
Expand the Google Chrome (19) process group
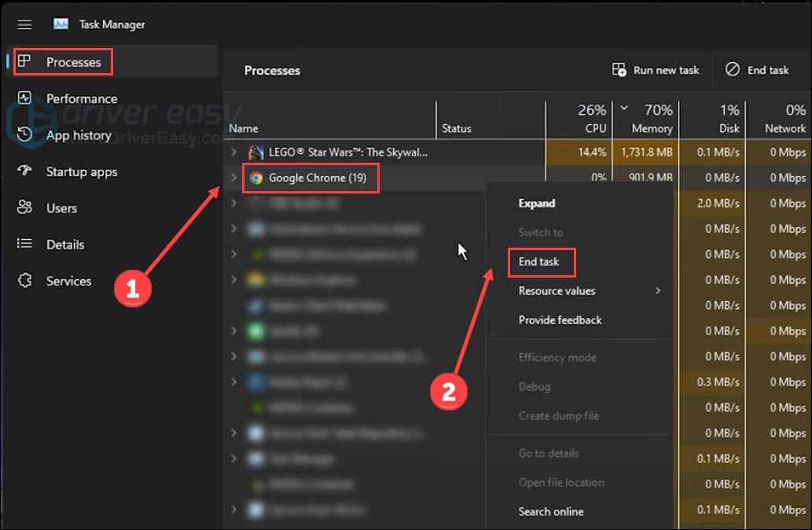pyautogui.click(x=233, y=177)
